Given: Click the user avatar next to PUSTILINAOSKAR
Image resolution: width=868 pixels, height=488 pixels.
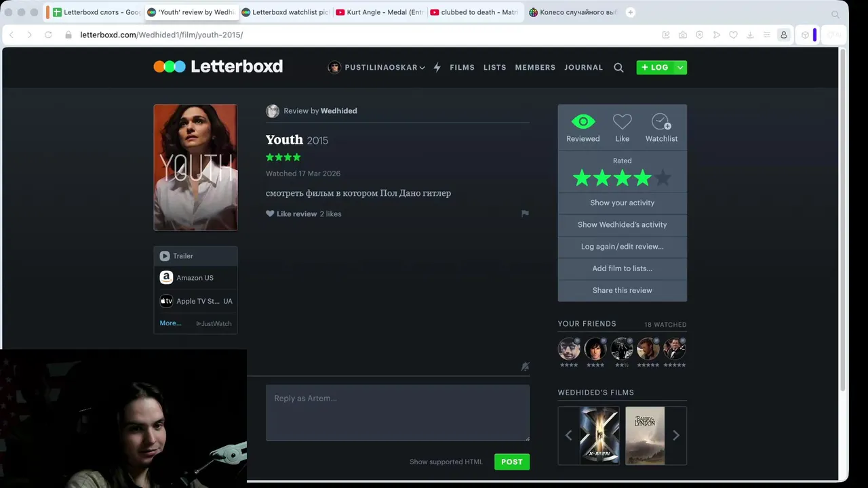Looking at the screenshot, I should coord(334,67).
